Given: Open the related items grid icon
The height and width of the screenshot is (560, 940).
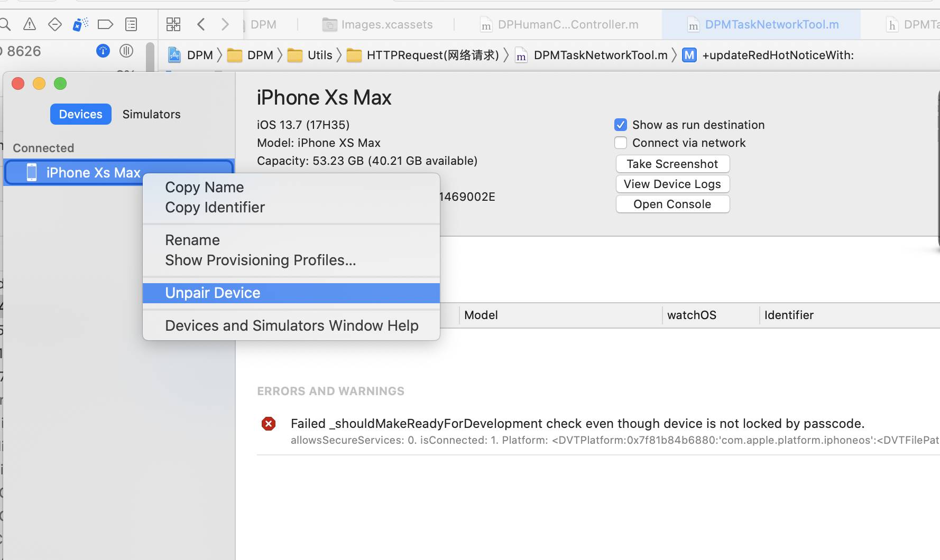Looking at the screenshot, I should [x=173, y=24].
